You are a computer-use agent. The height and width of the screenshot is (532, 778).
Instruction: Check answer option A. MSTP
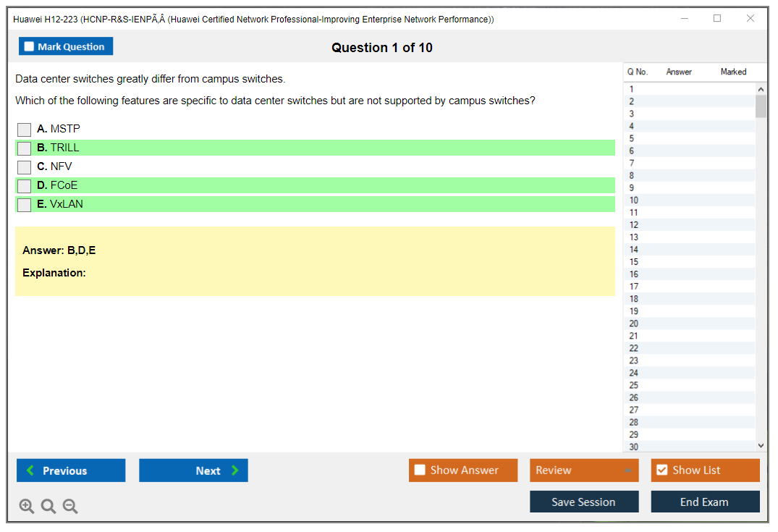(25, 130)
